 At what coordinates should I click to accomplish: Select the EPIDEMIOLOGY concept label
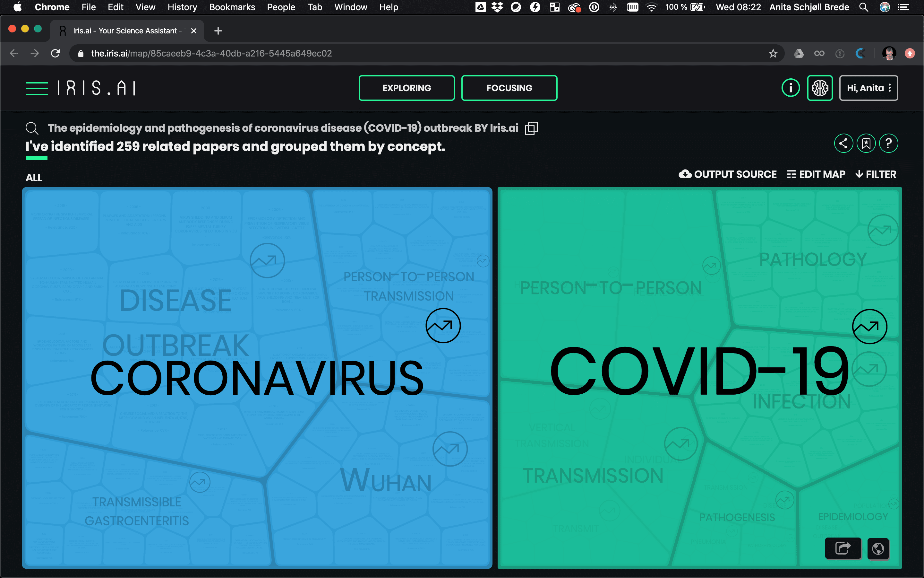(x=852, y=516)
